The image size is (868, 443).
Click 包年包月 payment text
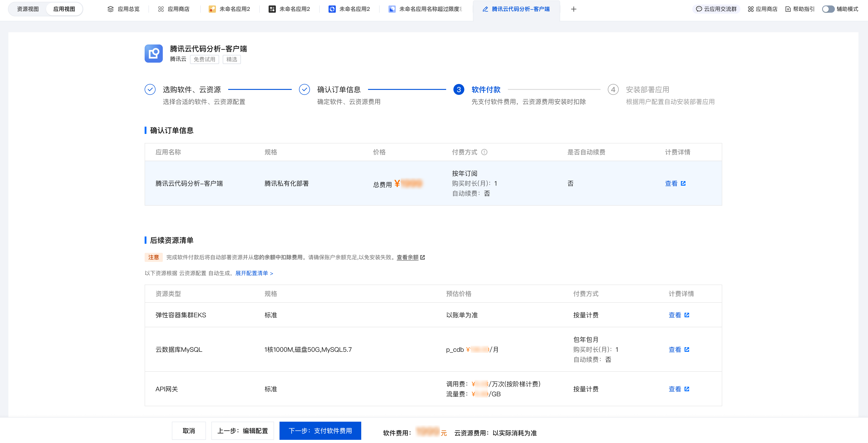point(586,339)
